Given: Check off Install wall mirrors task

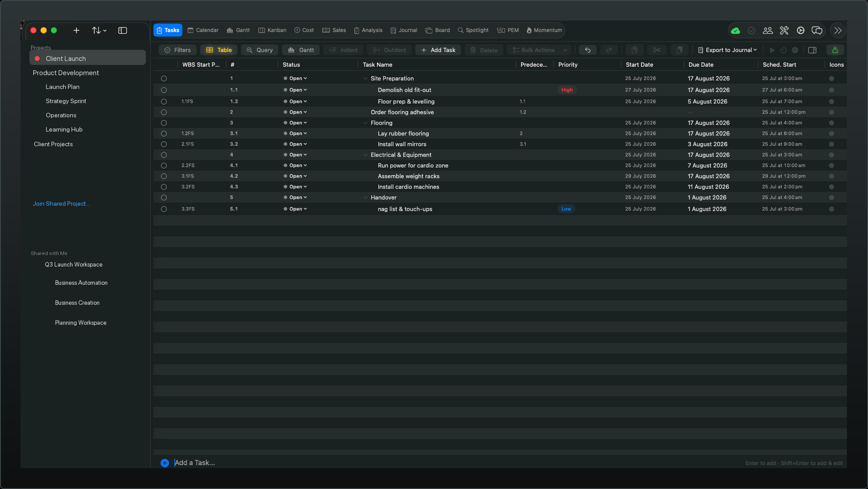Looking at the screenshot, I should tap(164, 144).
